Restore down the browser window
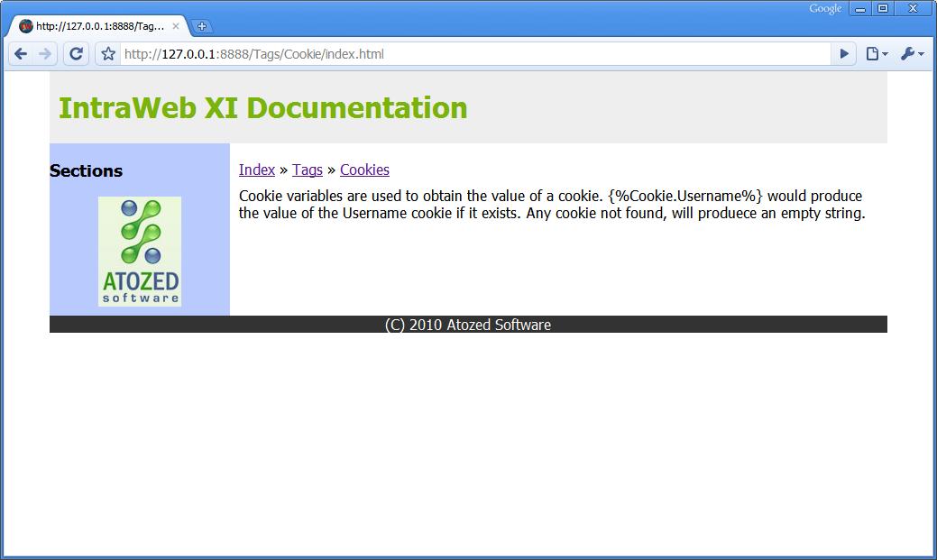 click(x=883, y=9)
